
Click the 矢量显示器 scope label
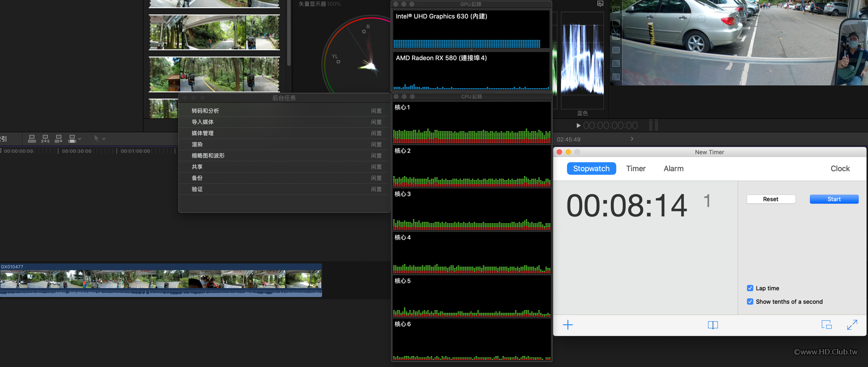312,4
